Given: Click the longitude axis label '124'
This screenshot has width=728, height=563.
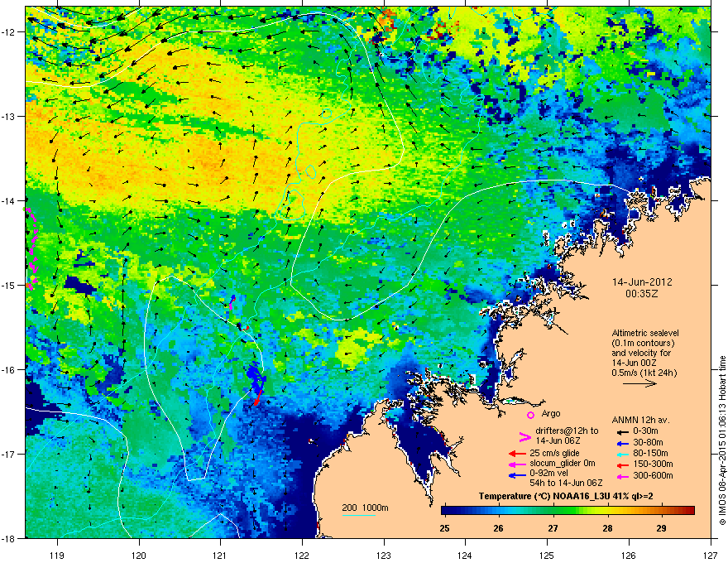Looking at the screenshot, I should click(465, 555).
